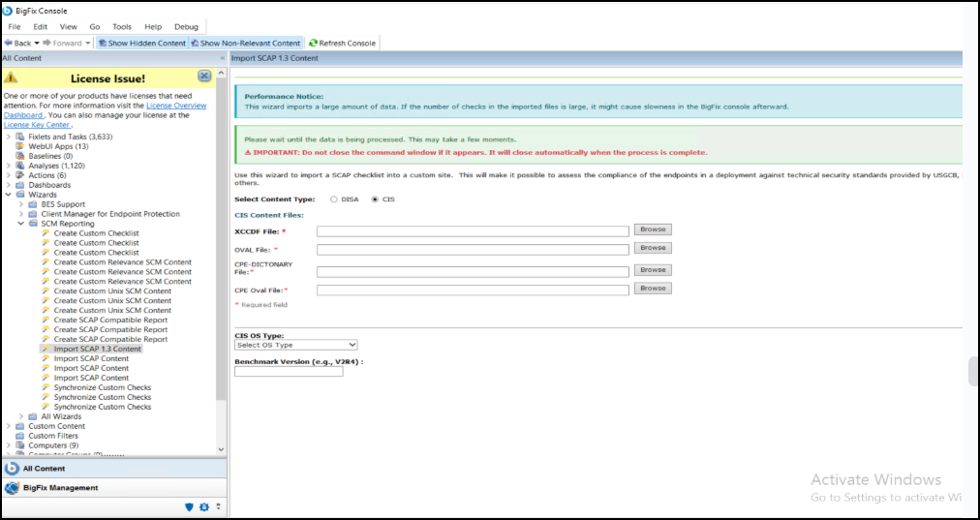Click the Forward navigation button
Viewport: 980px width, 520px height.
coord(62,44)
